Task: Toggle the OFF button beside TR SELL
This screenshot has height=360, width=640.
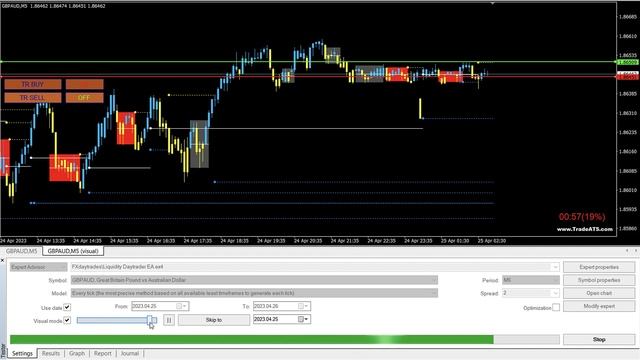Action: (84, 98)
